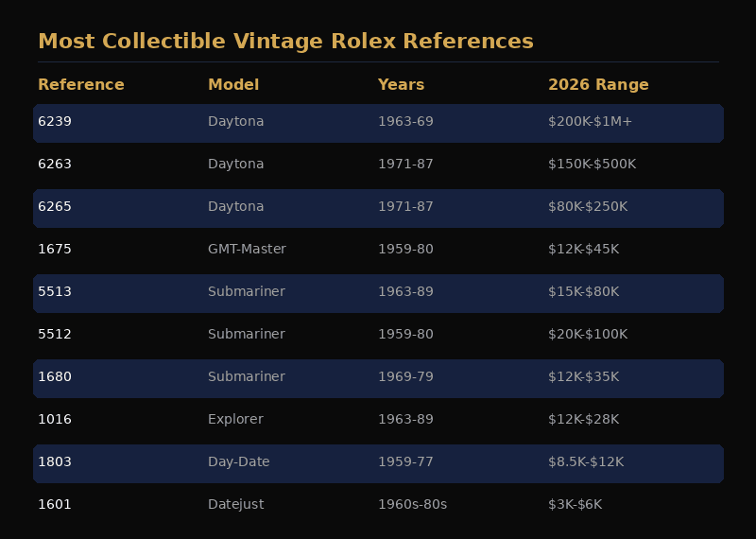The width and height of the screenshot is (756, 539).
Task: Click the Model column header
Action: [233, 85]
